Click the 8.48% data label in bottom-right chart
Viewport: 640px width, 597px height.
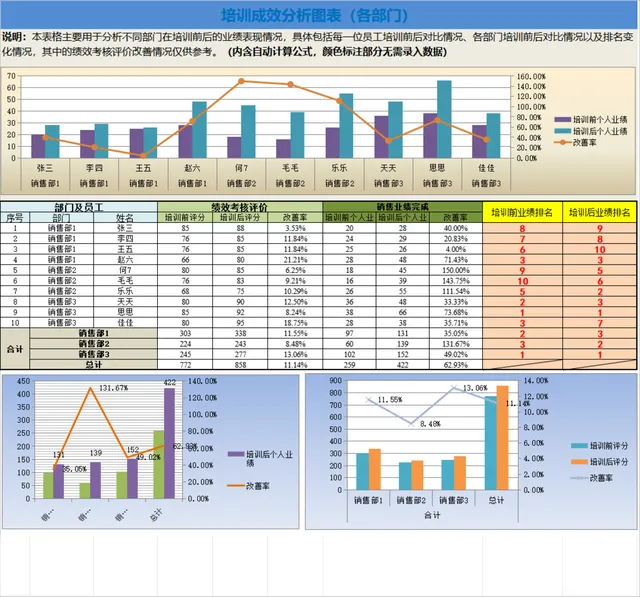click(x=430, y=424)
